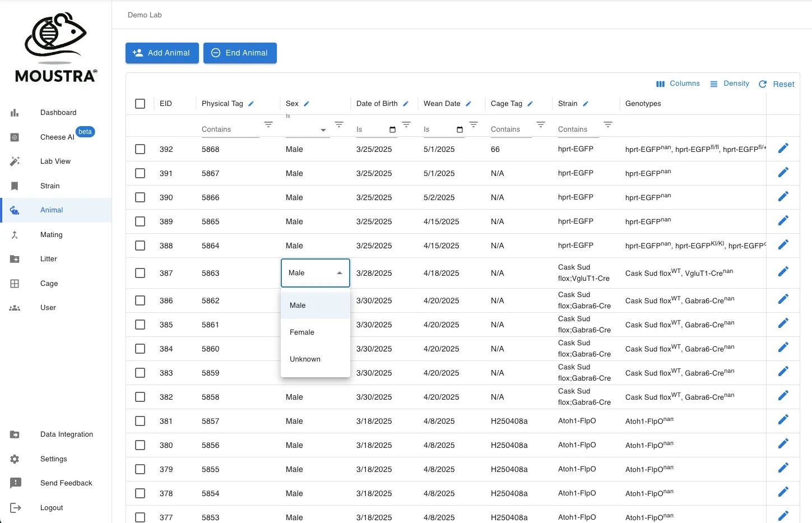
Task: Click the Send Feedback icon
Action: tap(15, 483)
